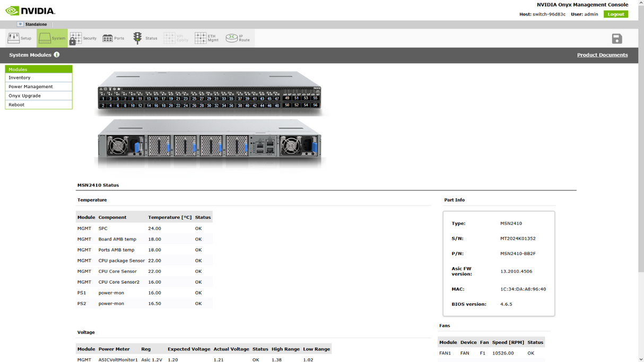Open the IP Route toolbar section
The width and height of the screenshot is (644, 362).
pyautogui.click(x=238, y=38)
